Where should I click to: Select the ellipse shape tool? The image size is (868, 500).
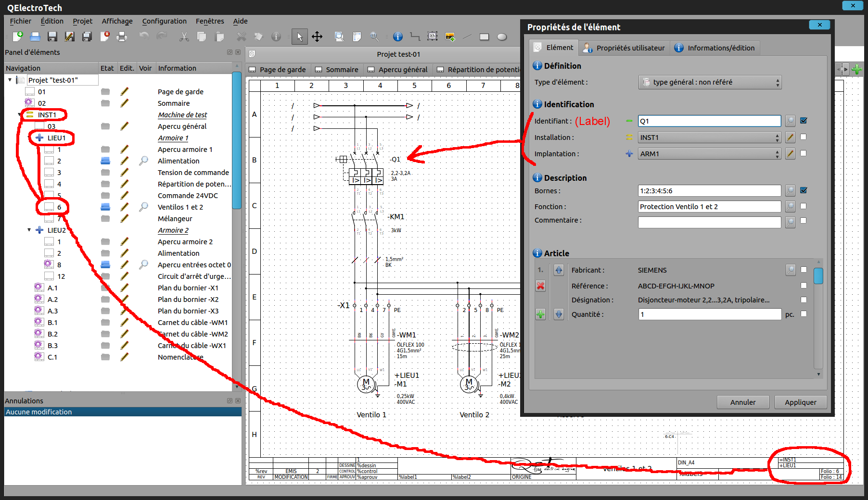(502, 37)
